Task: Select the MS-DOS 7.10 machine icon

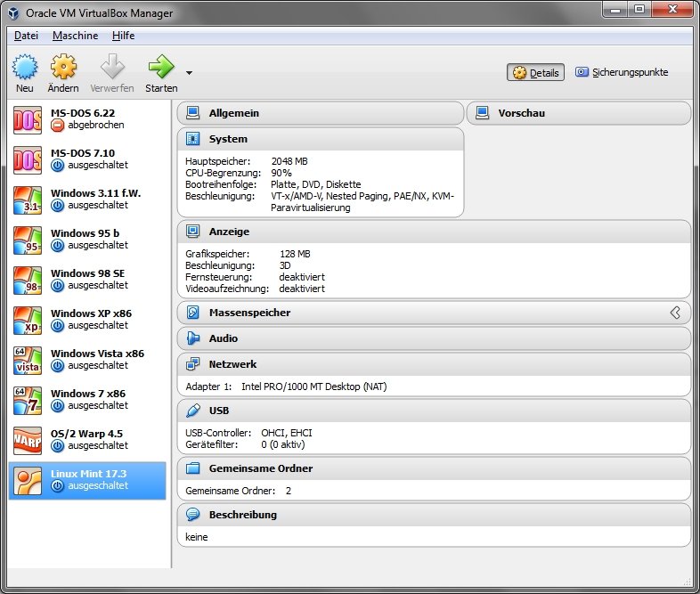Action: pyautogui.click(x=28, y=160)
